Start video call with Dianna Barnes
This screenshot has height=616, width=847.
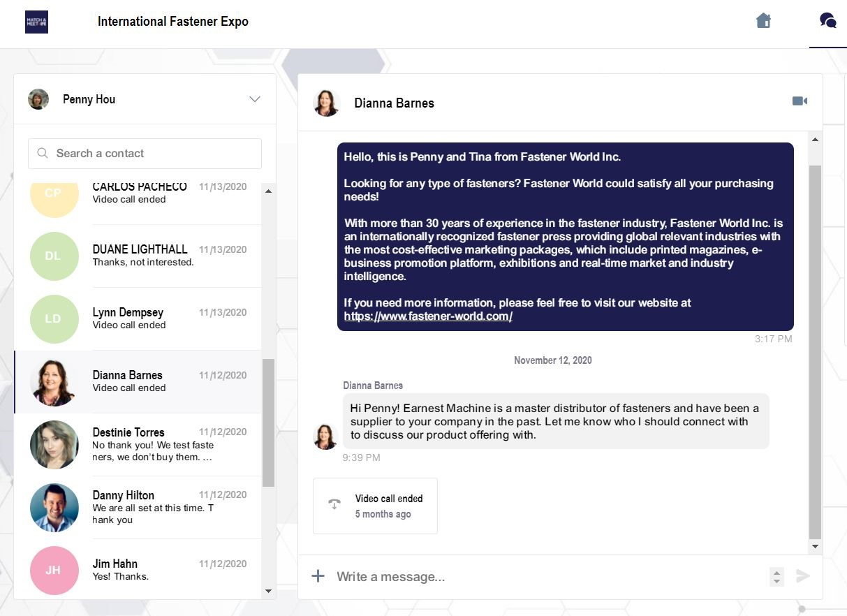800,101
